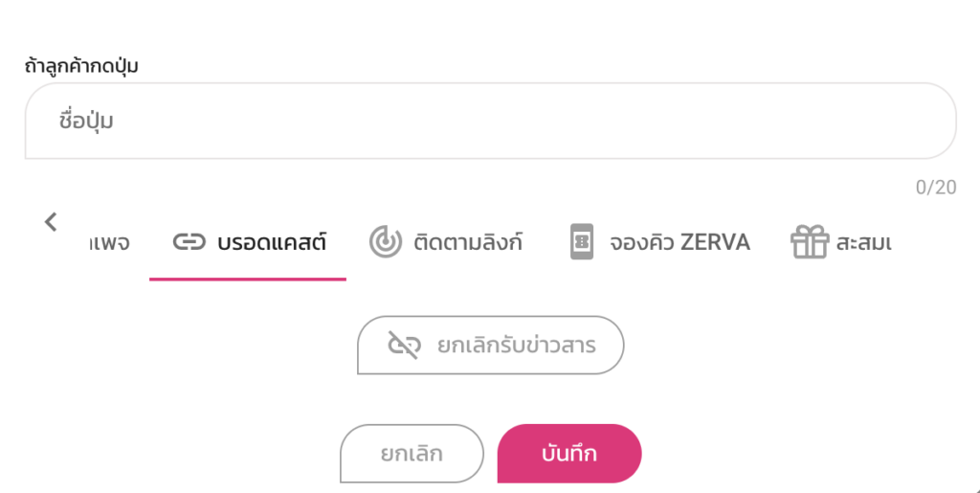Click the booking icon beside จองคิว ZERVA
This screenshot has height=493, width=980.
582,242
